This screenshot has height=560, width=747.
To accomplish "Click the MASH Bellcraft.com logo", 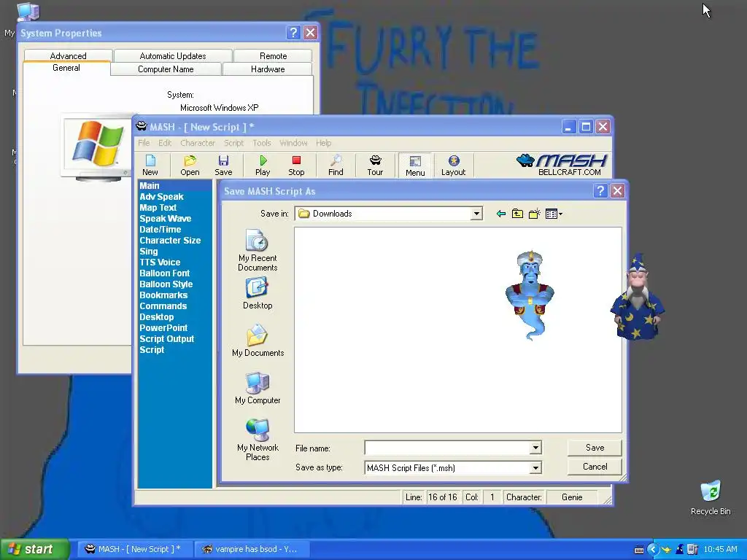I will click(562, 165).
